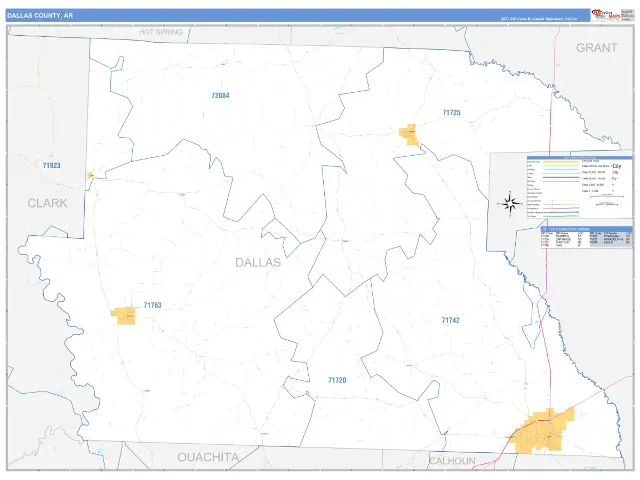Image resolution: width=640 pixels, height=480 pixels.
Task: Open the ZIP code index table
Action: [587, 238]
